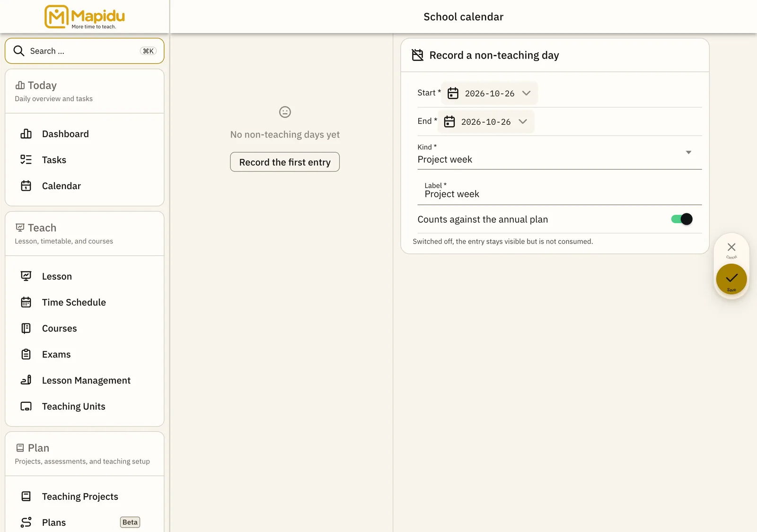The width and height of the screenshot is (757, 532).
Task: Open Courses menu entry
Action: click(84, 328)
